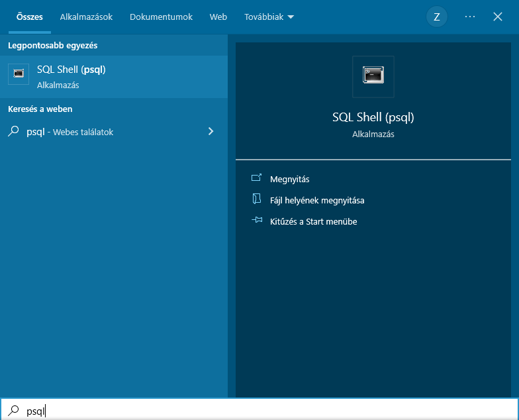519x420 pixels.
Task: Expand psql web results arrow
Action: point(211,131)
